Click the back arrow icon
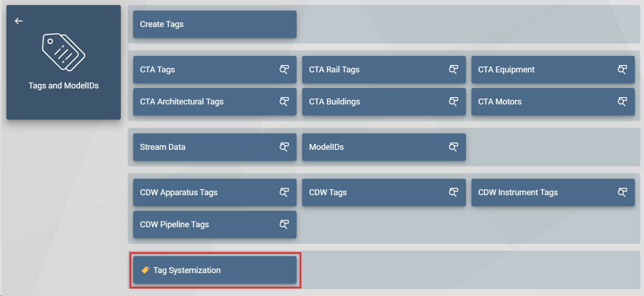The width and height of the screenshot is (644, 296). tap(19, 21)
